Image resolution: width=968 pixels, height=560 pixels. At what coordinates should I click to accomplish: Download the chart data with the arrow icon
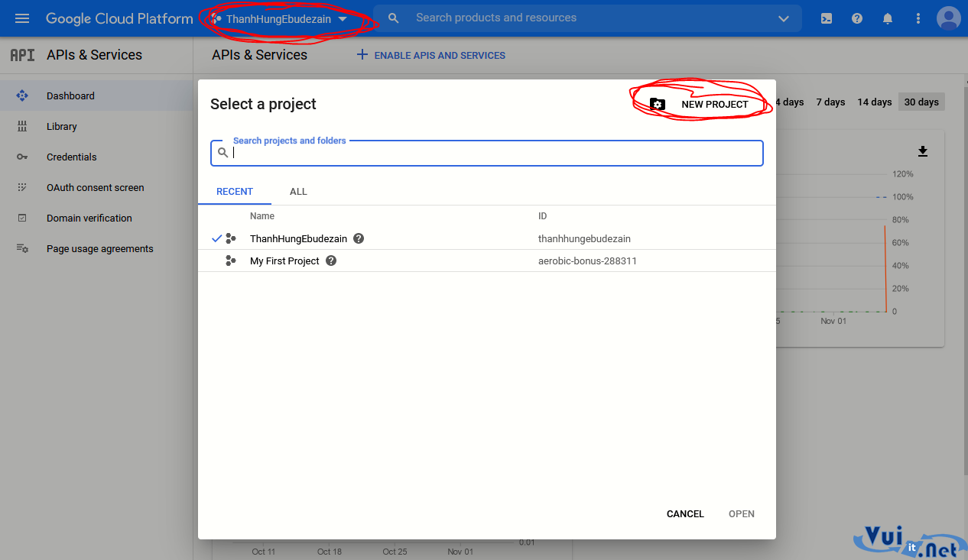pyautogui.click(x=923, y=151)
